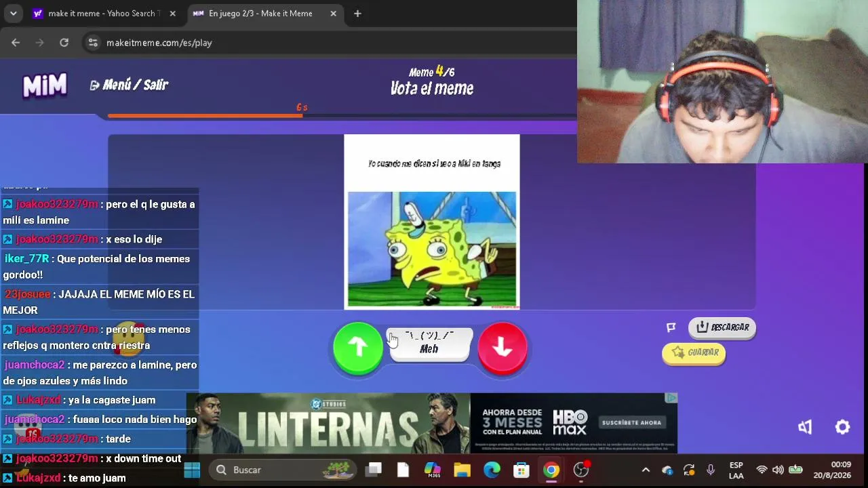Image resolution: width=868 pixels, height=488 pixels.
Task: Open OBS Studio from the taskbar
Action: (581, 470)
